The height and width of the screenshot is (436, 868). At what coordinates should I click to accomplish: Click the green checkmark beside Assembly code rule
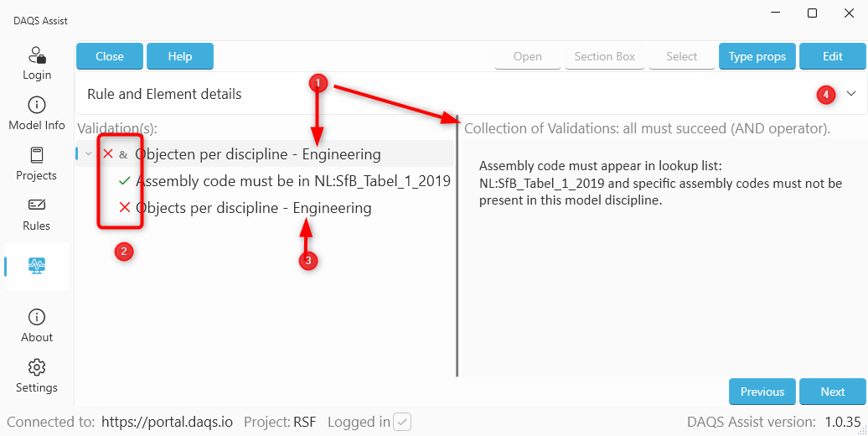click(x=124, y=181)
